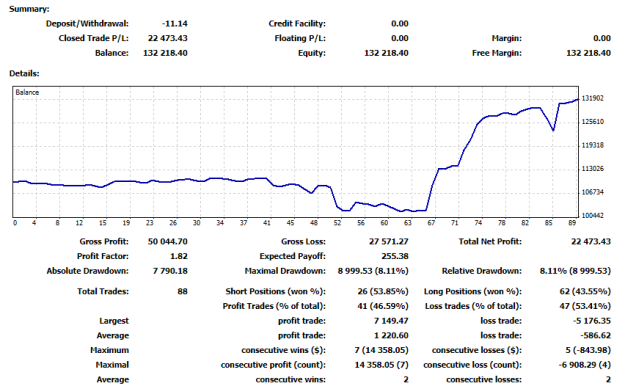
Task: Click the Maximal Drawdown value
Action: coord(373,271)
